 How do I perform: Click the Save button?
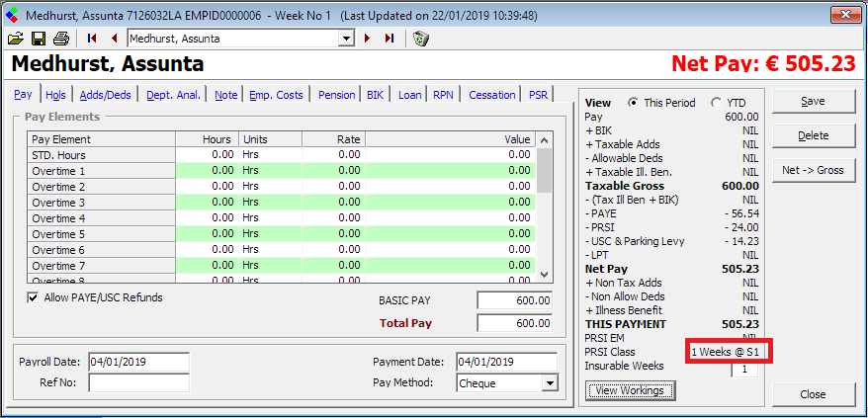point(814,102)
